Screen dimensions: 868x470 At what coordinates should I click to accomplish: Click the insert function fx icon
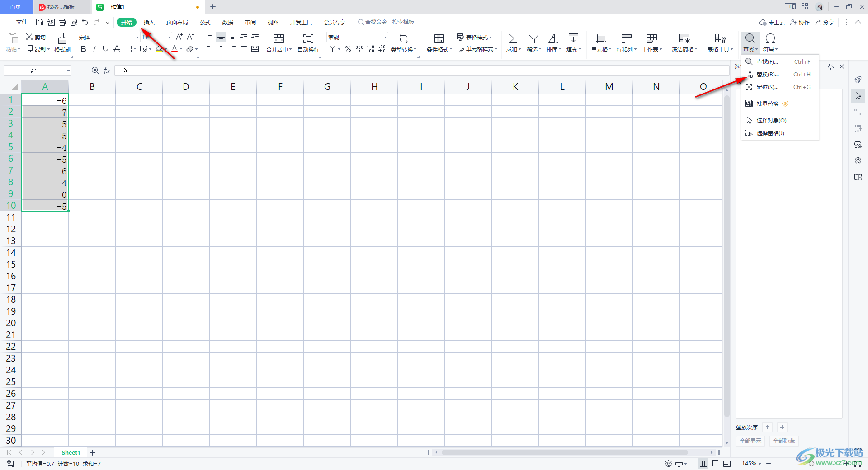click(107, 70)
